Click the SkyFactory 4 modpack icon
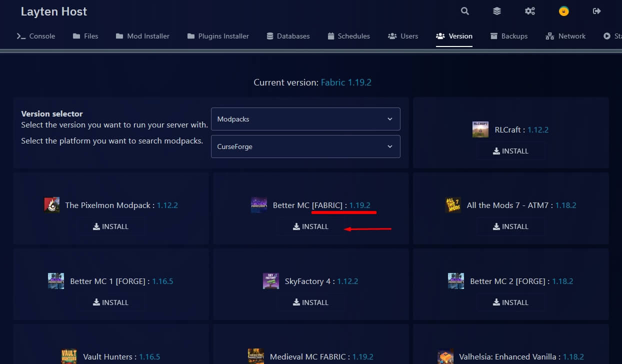The width and height of the screenshot is (622, 364). point(271,281)
